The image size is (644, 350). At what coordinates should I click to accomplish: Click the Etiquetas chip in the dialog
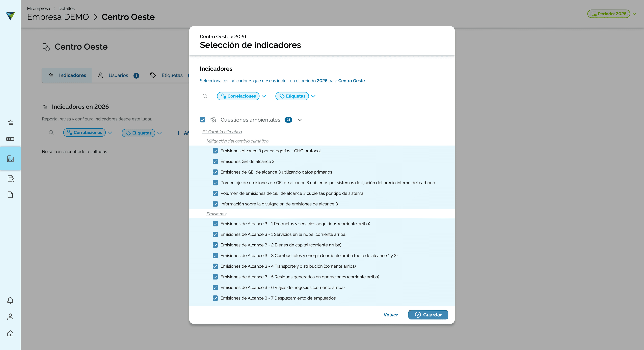pyautogui.click(x=292, y=96)
